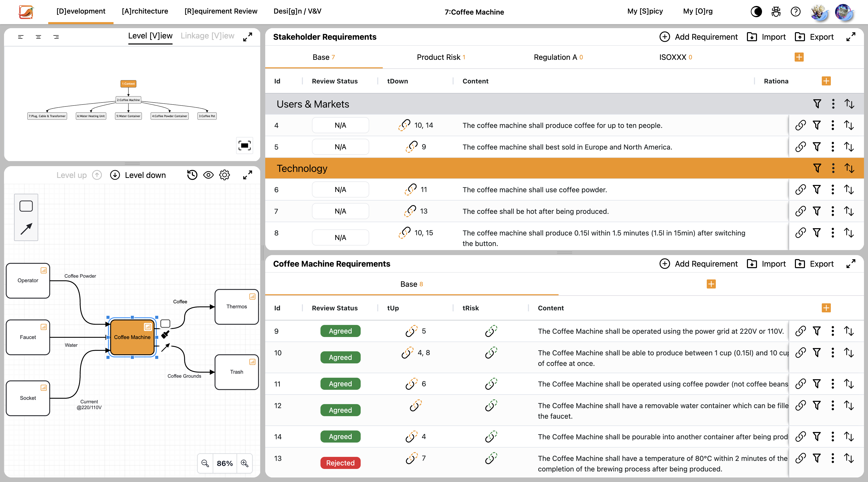This screenshot has height=482, width=868.
Task: Click filter icon on requirement 4 row
Action: [817, 125]
